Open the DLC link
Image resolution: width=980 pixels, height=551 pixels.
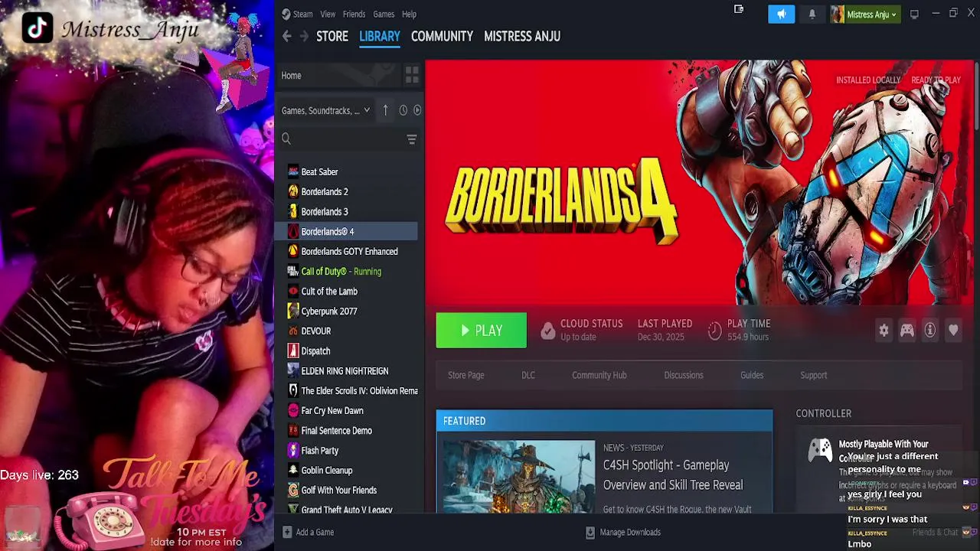pyautogui.click(x=528, y=375)
